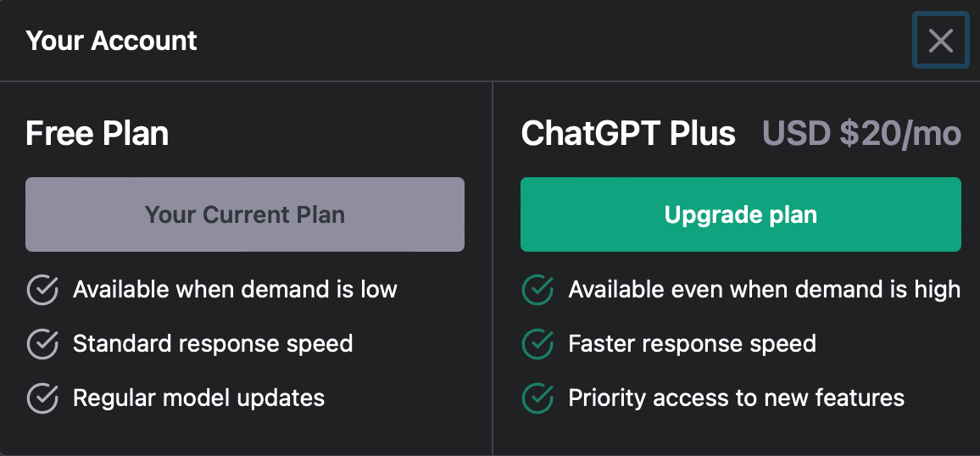This screenshot has height=456, width=980.
Task: Click the Faster response speed text
Action: click(x=692, y=344)
